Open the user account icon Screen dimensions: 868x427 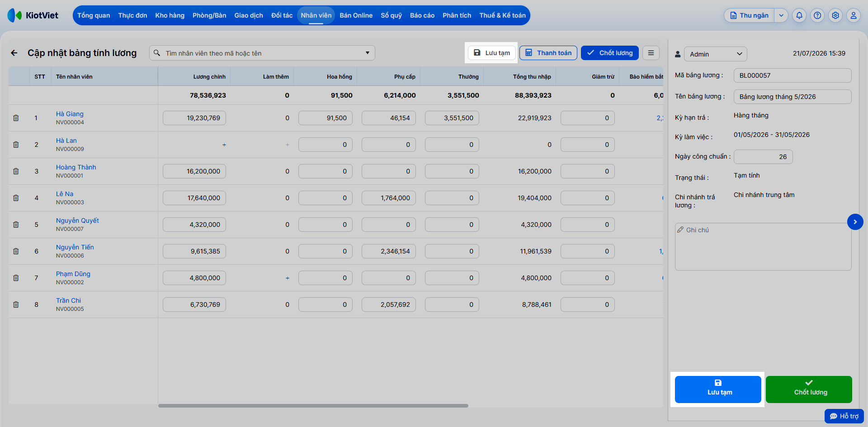(x=854, y=15)
